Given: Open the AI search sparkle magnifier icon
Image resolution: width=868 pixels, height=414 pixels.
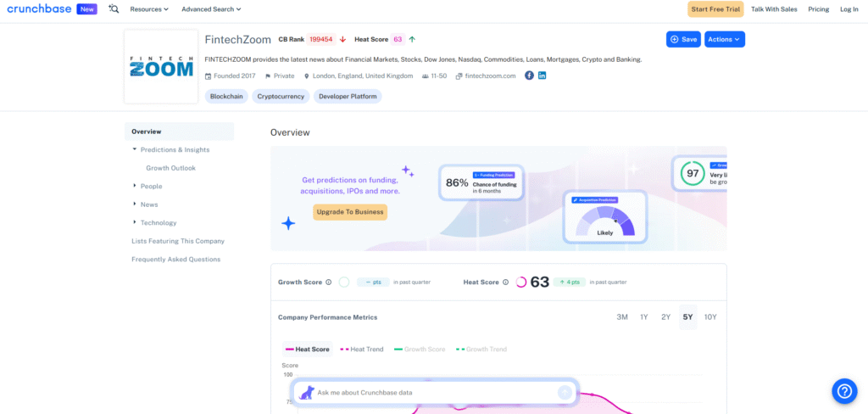Looking at the screenshot, I should click(114, 8).
